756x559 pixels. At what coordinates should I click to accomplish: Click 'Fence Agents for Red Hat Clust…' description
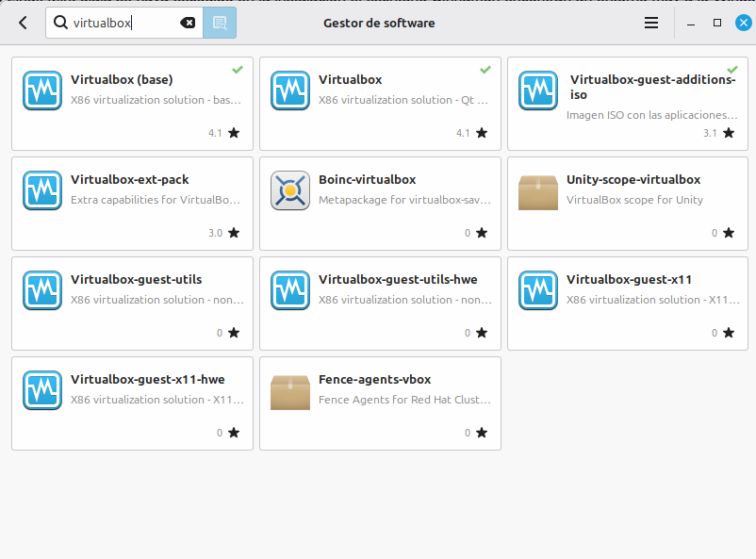404,400
